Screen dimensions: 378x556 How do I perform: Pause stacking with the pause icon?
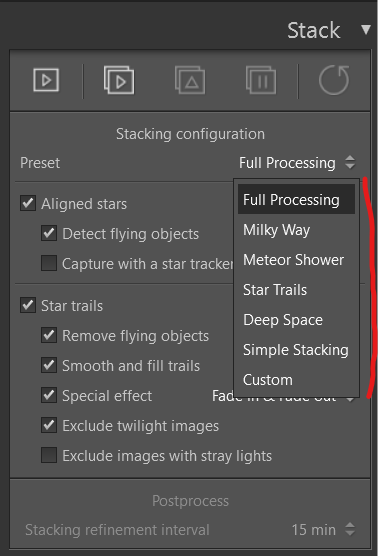(x=261, y=80)
